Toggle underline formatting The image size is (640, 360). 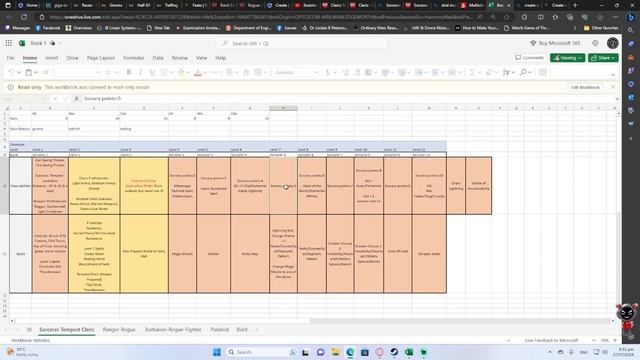tap(152, 72)
